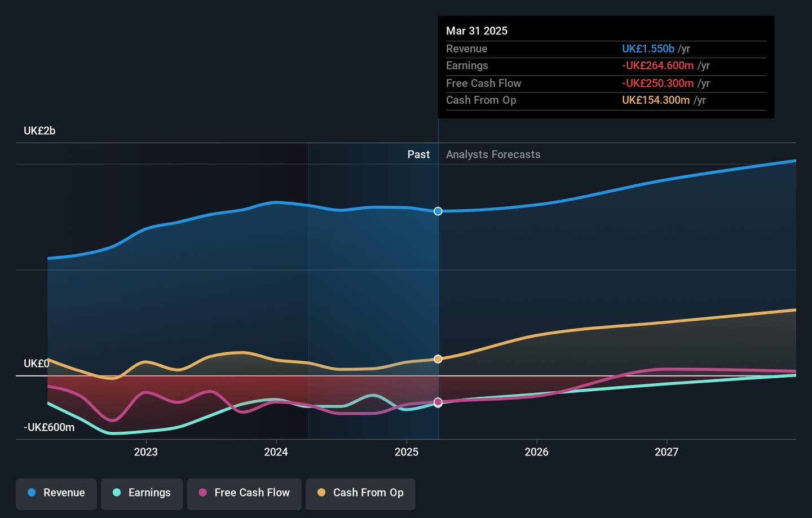Toggle the Revenue series in the legend
The height and width of the screenshot is (518, 812).
(x=56, y=493)
